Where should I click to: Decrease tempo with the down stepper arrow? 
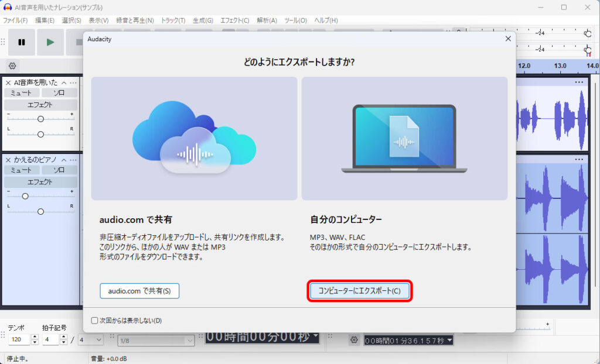click(35, 342)
